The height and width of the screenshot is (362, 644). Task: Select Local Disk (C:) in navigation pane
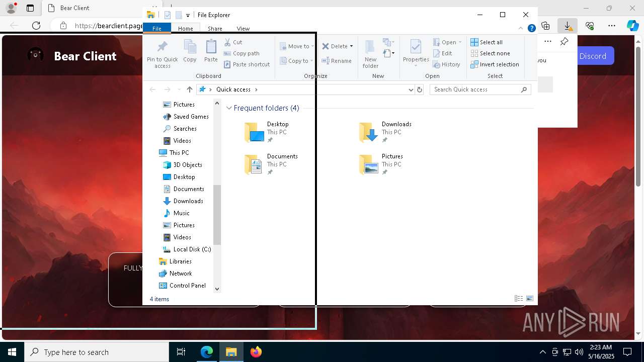point(187,249)
